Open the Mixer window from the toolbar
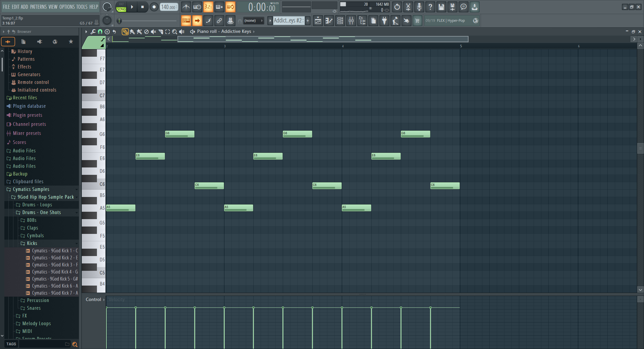Viewport: 644px width, 349px height. 351,21
